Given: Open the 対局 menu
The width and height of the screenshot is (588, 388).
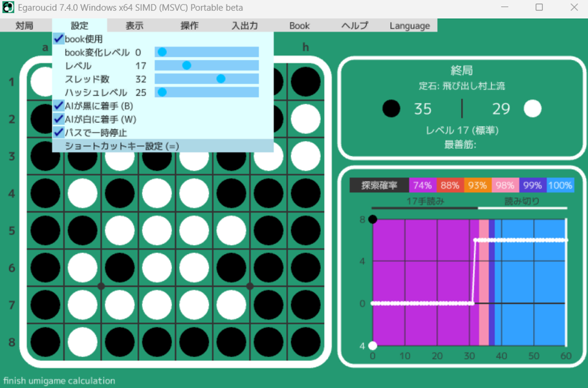Looking at the screenshot, I should [25, 26].
